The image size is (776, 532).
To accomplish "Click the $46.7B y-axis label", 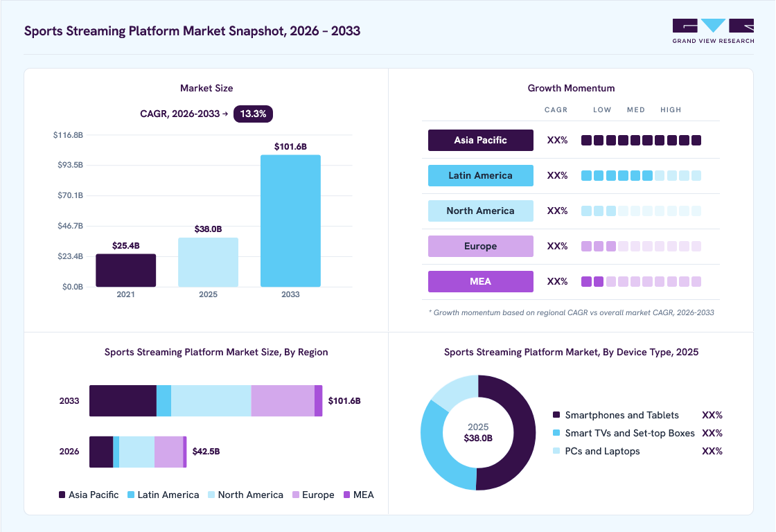I will tap(70, 226).
